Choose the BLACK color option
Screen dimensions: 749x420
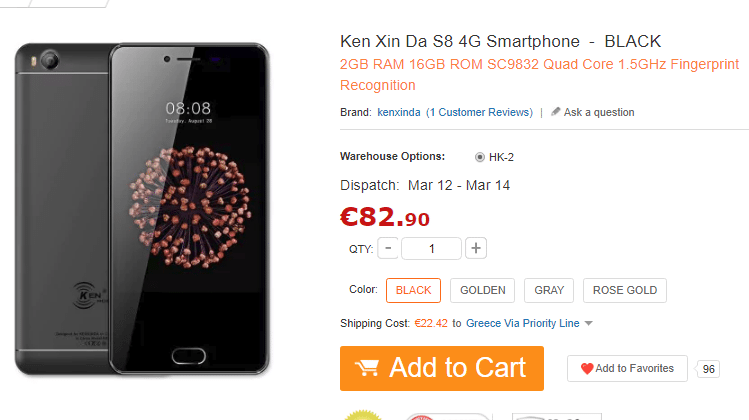pos(413,291)
